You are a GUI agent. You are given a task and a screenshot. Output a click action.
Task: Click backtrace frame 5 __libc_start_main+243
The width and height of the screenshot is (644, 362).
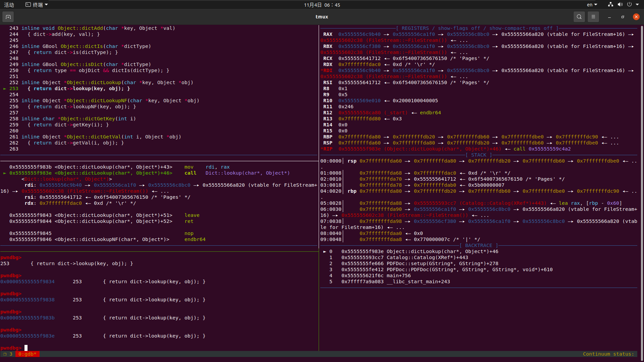[389, 282]
